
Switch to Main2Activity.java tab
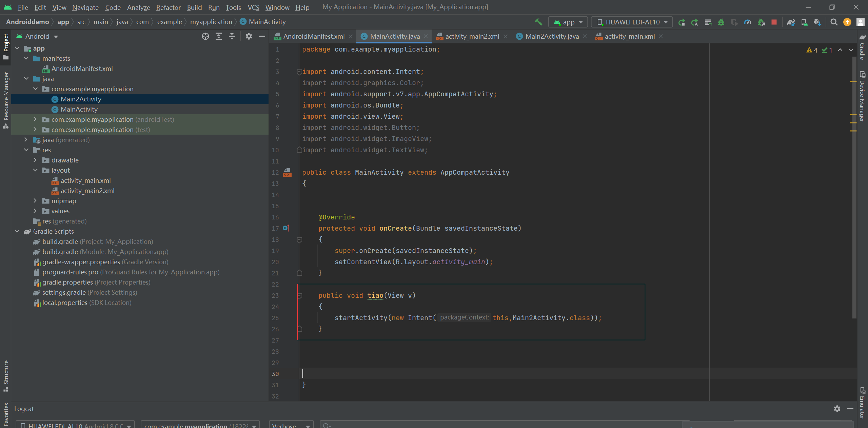tap(552, 36)
